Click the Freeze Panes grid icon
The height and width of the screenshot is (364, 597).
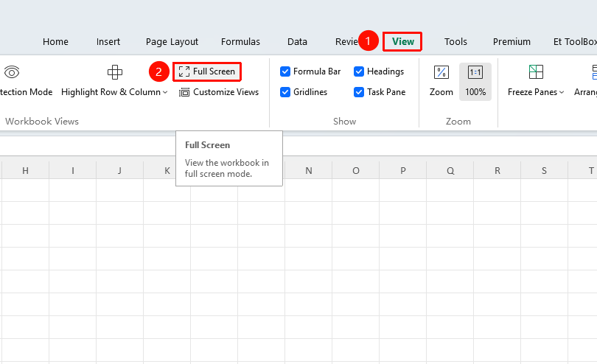(536, 72)
